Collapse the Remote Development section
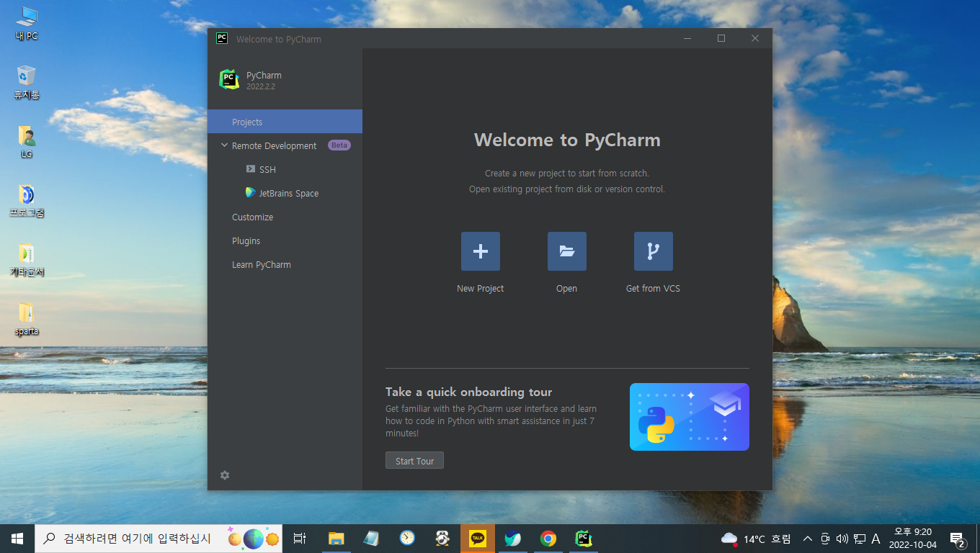Screen dimensions: 980x553 tap(224, 145)
